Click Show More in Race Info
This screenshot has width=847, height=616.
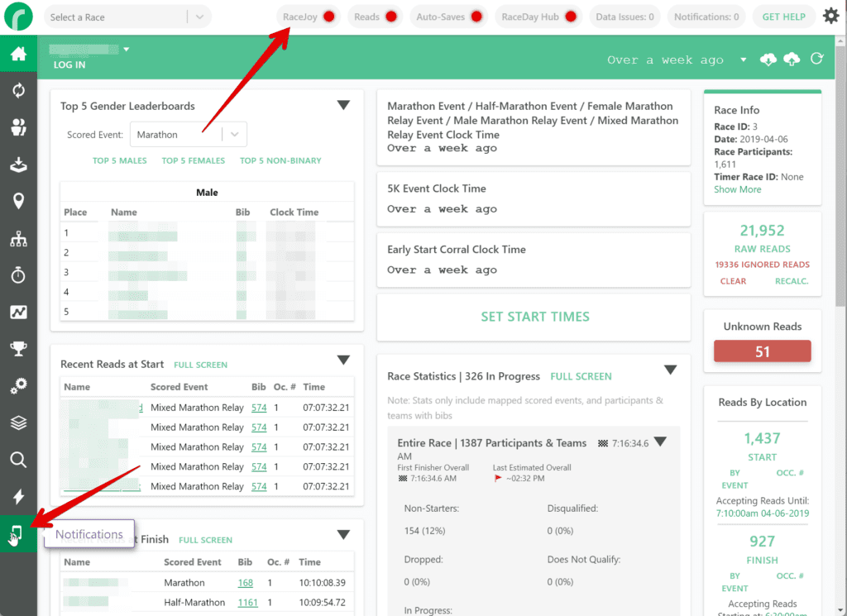point(737,189)
